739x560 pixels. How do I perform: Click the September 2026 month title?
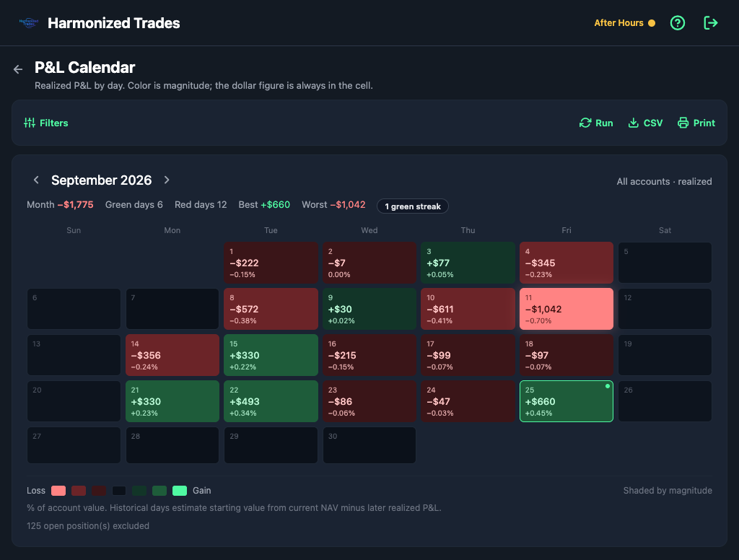tap(101, 180)
